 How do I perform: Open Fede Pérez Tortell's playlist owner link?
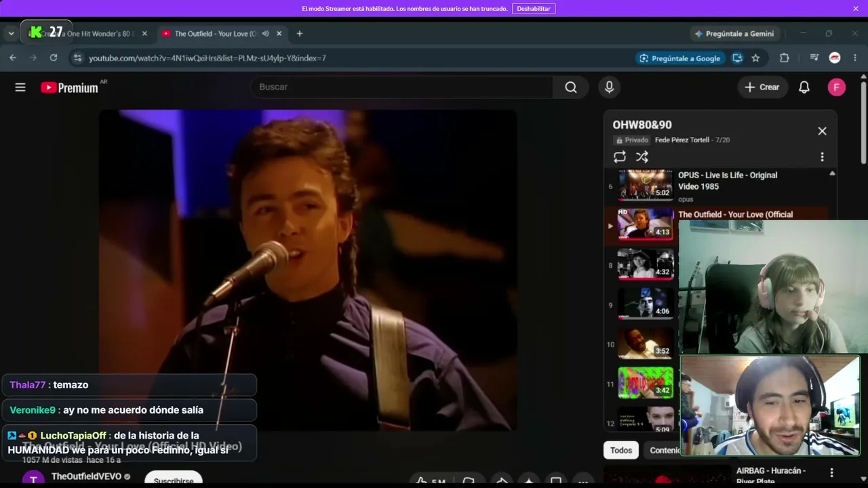(x=682, y=140)
